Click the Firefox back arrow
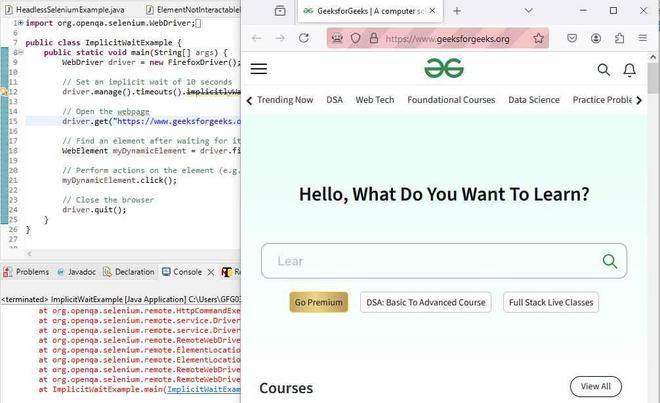 (256, 38)
